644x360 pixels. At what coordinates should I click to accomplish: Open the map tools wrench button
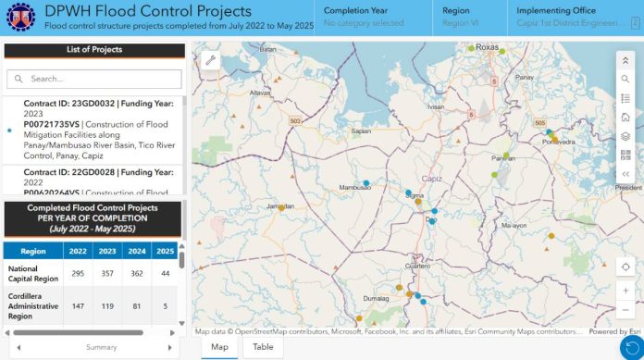[211, 60]
